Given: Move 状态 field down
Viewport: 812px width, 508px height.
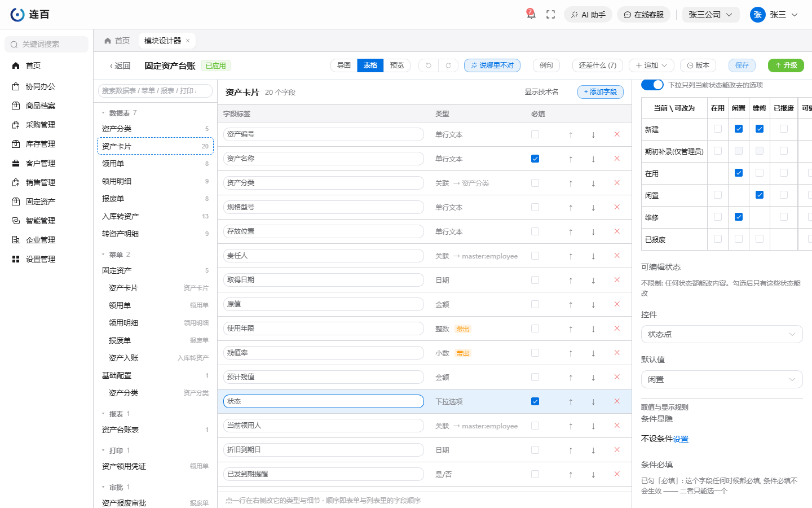Looking at the screenshot, I should (x=593, y=401).
